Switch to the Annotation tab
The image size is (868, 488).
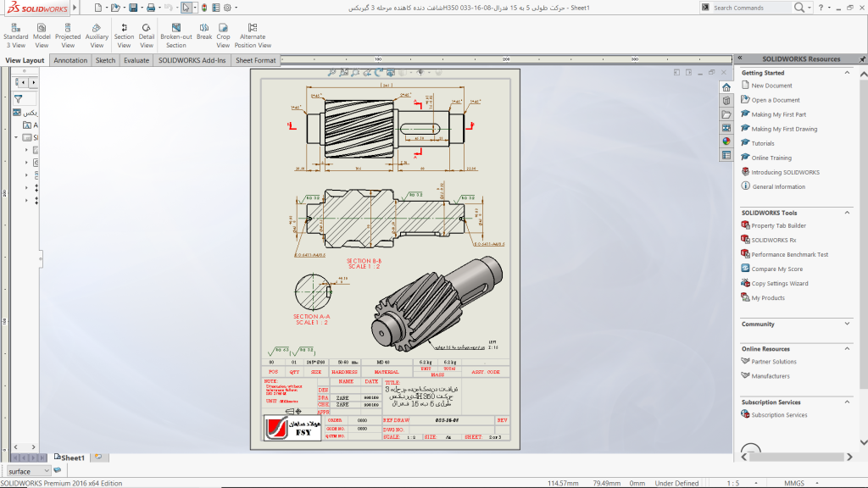click(70, 60)
